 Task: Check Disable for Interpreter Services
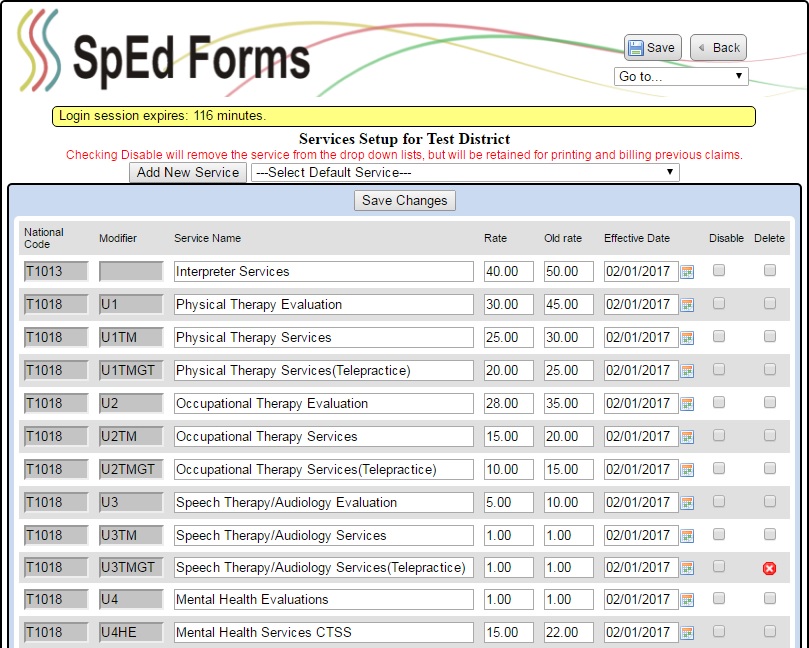point(719,271)
